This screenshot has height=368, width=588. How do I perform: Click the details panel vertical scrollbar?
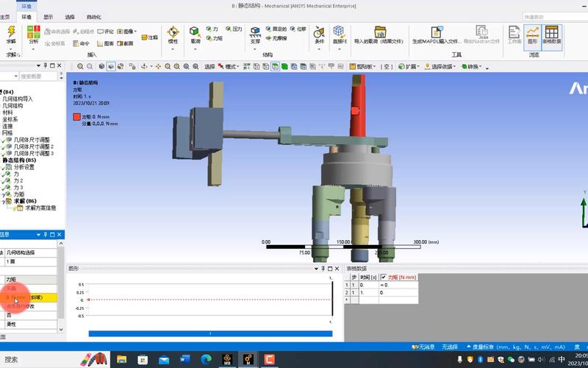61,286
